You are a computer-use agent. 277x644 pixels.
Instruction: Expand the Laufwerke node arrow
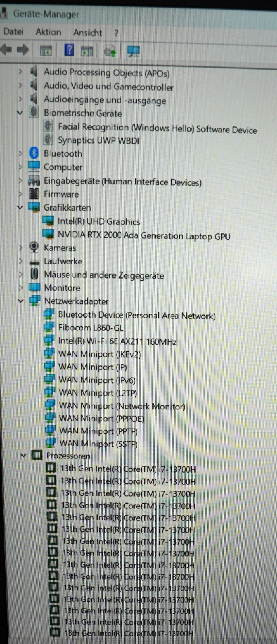pyautogui.click(x=21, y=261)
